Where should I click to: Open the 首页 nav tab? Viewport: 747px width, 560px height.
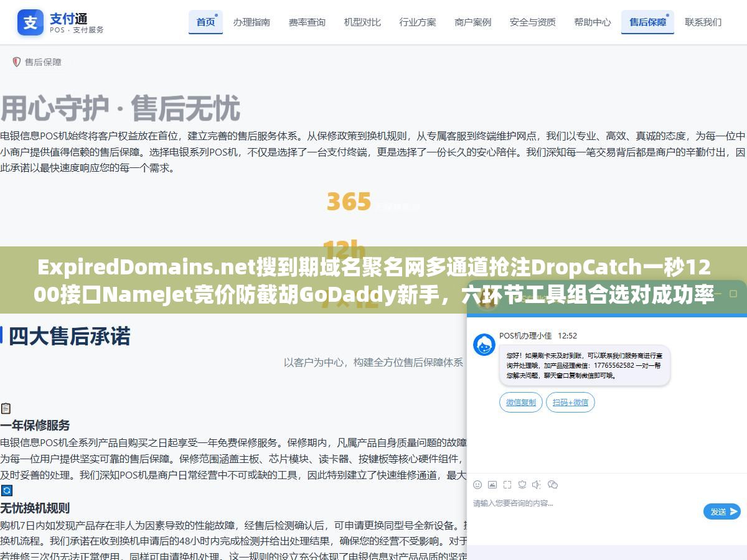point(205,22)
